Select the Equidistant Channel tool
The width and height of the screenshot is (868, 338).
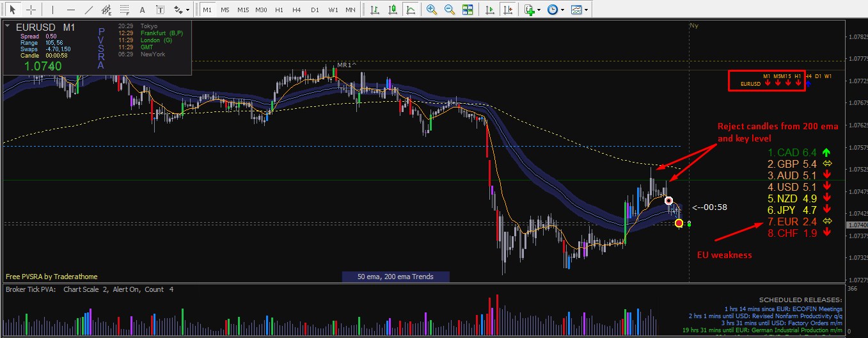(107, 10)
